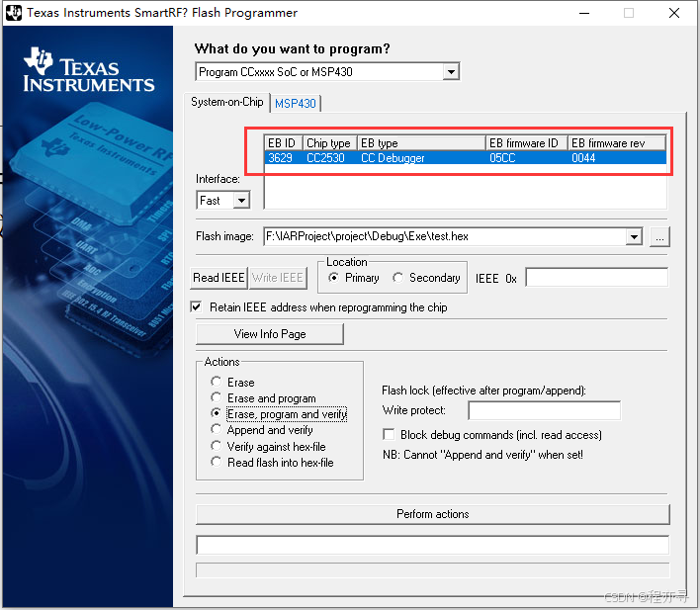
Task: Enable the Block debug commands checkbox
Action: click(x=389, y=434)
